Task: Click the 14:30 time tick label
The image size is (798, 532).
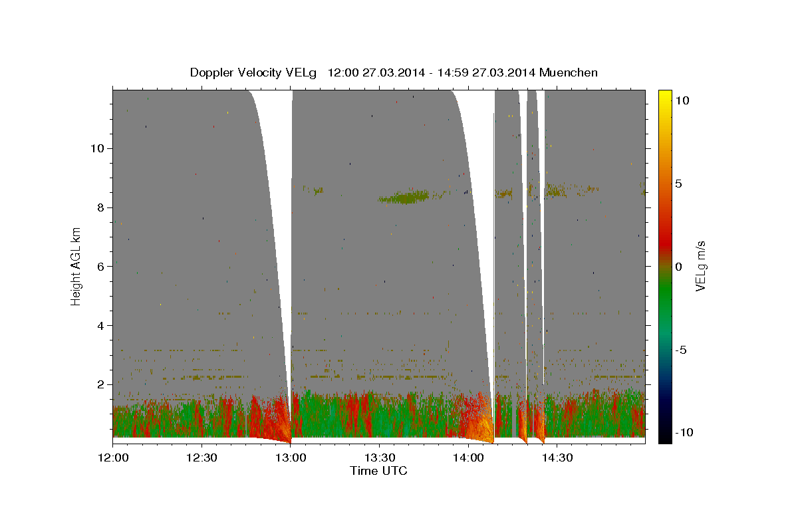Action: point(557,458)
